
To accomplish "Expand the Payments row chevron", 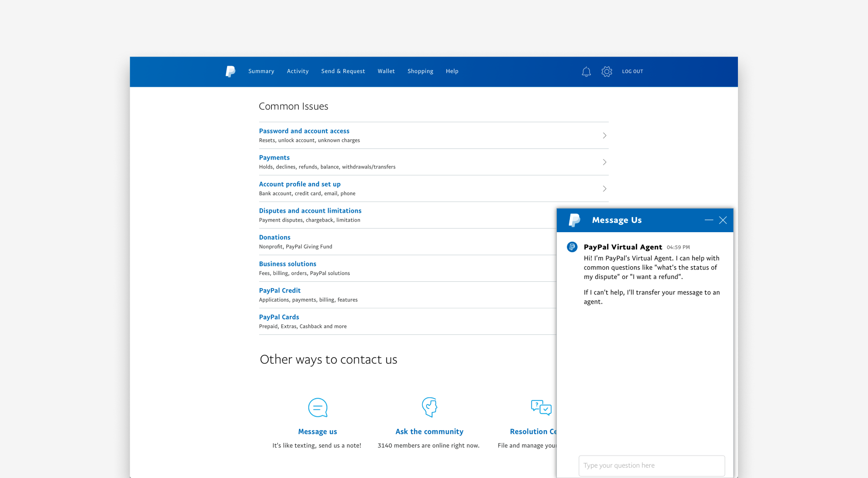I will 604,162.
